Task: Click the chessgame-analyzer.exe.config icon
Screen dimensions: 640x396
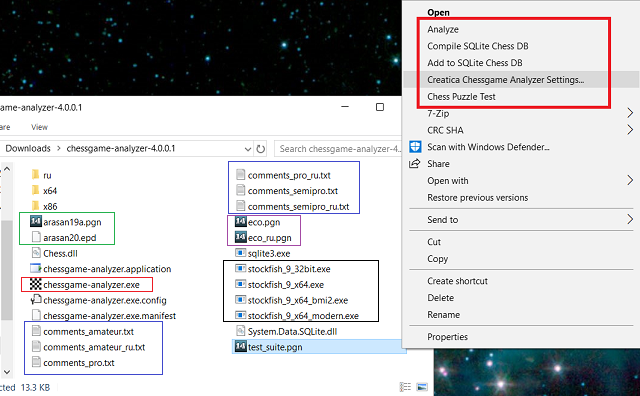Action: pos(36,300)
